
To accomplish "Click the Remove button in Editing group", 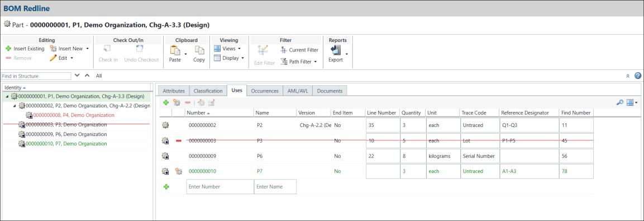I will [18, 58].
